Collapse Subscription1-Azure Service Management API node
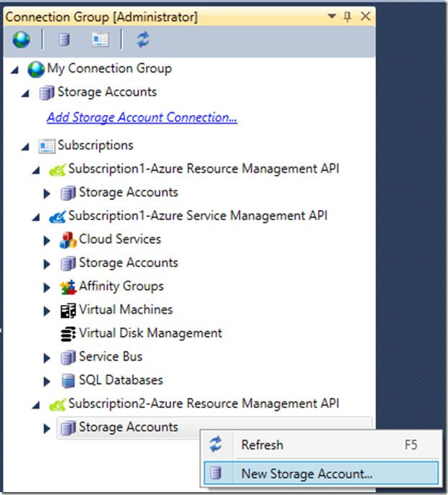Screen dimensions: 448x495 36,217
